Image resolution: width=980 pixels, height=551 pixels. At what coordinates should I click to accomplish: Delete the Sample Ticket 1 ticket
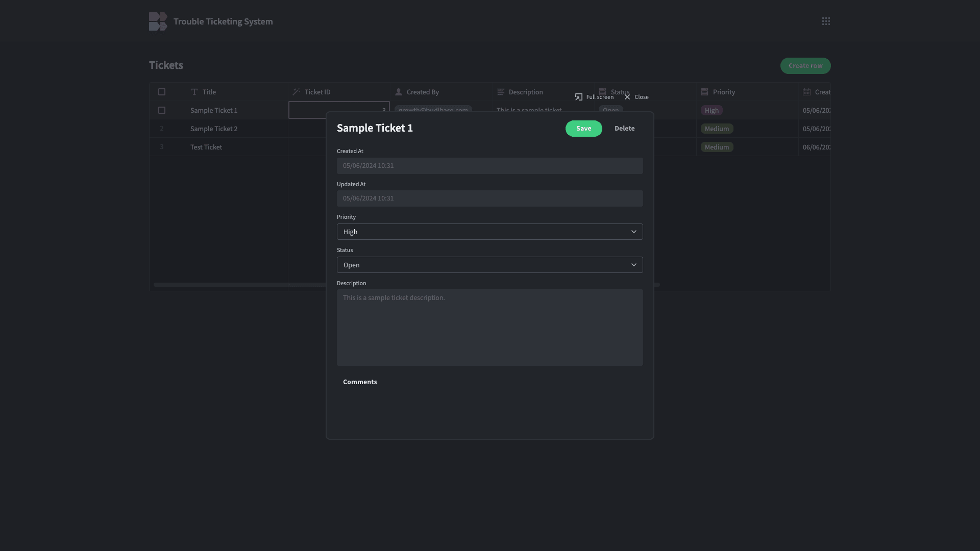pyautogui.click(x=625, y=129)
